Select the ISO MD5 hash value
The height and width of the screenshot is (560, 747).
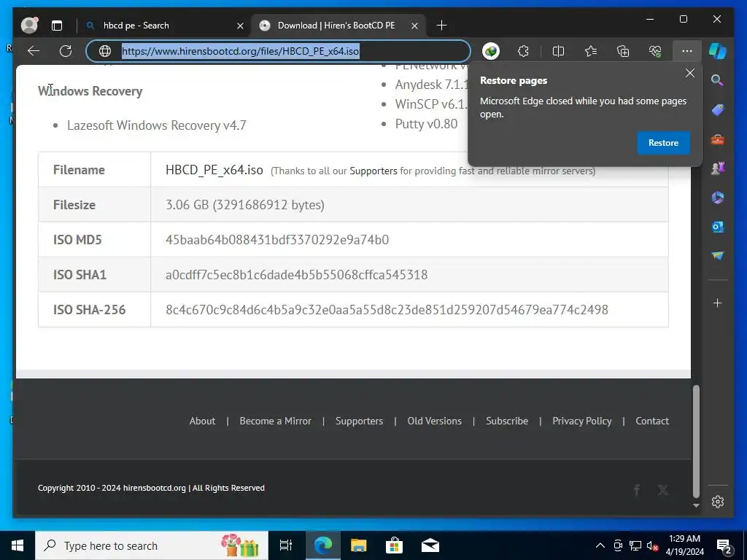click(x=276, y=239)
